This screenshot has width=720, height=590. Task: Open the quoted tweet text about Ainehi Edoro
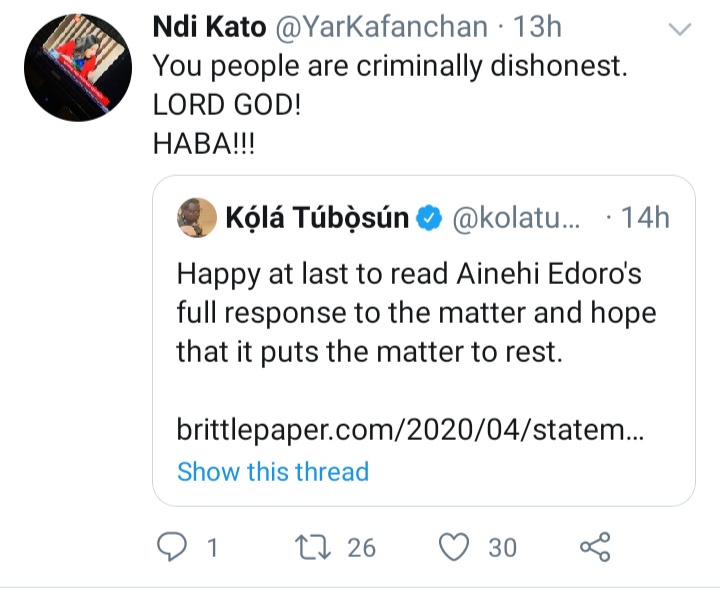pyautogui.click(x=416, y=313)
